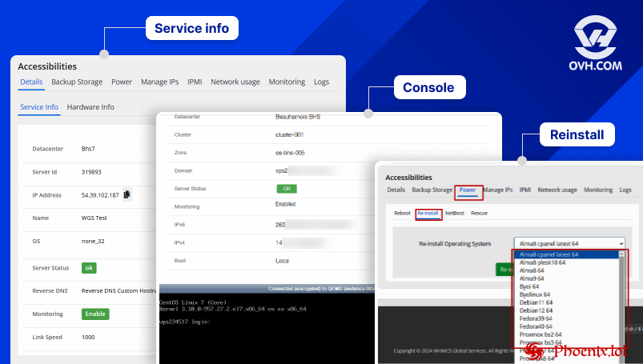
Task: Click cluster-001 value in Console panel
Action: (x=290, y=134)
